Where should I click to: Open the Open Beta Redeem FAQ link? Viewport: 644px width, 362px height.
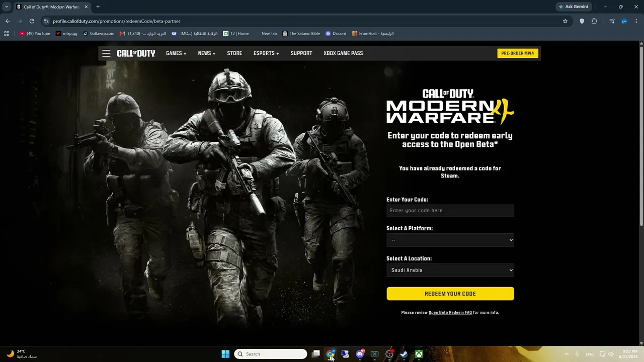450,313
